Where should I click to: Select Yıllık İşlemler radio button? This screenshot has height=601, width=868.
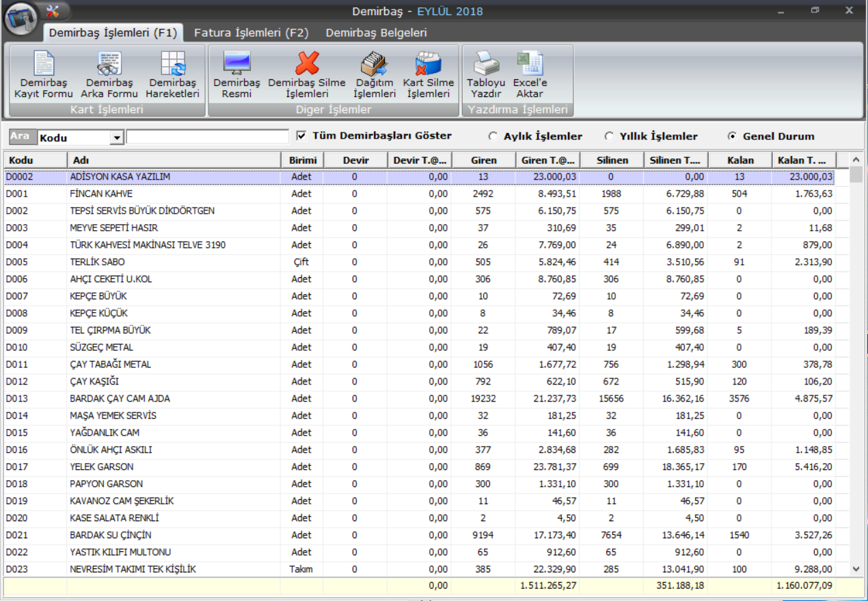pos(608,137)
